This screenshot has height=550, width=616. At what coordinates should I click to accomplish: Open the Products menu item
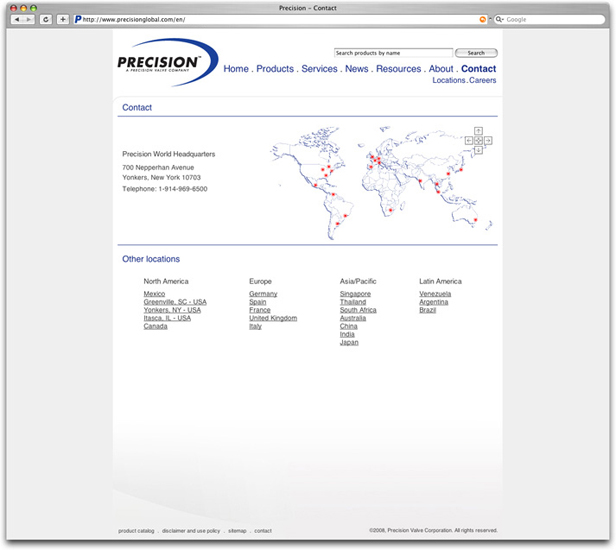(x=275, y=69)
